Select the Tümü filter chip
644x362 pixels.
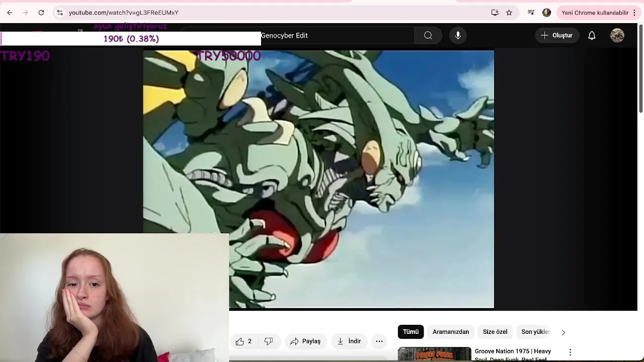tap(411, 332)
